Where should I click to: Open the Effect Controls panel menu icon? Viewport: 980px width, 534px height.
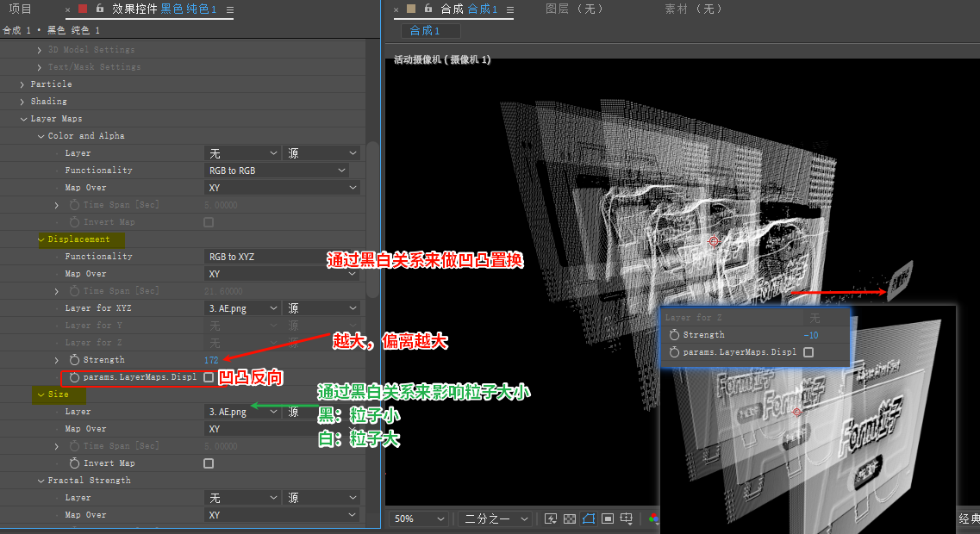[x=230, y=9]
